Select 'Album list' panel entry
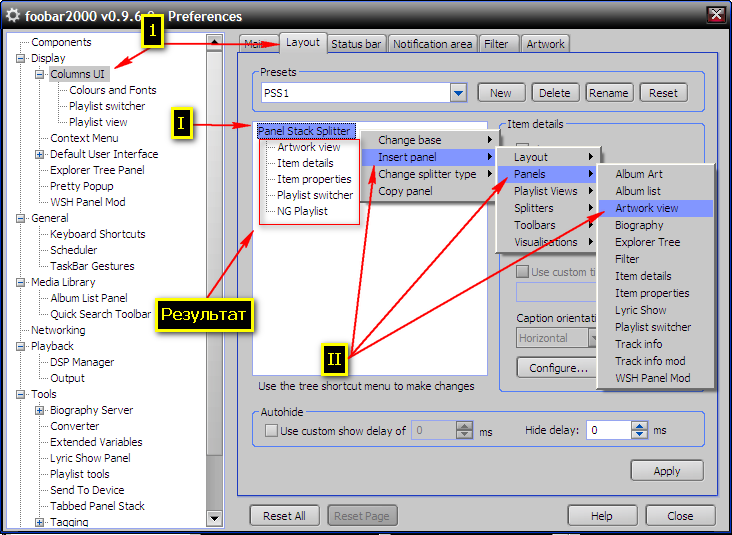This screenshot has height=535, width=732. click(x=655, y=191)
